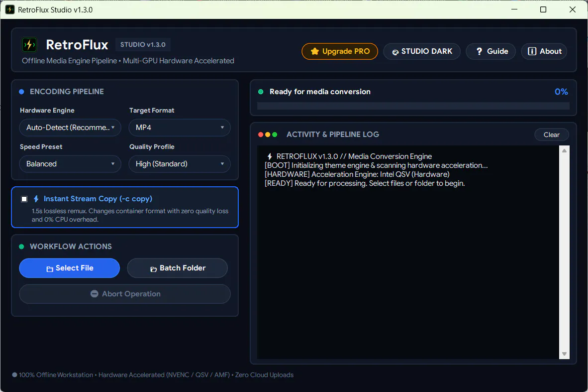Viewport: 588px width, 392px height.
Task: Click the green dot beside WORKFLOW ACTIONS
Action: coord(21,247)
